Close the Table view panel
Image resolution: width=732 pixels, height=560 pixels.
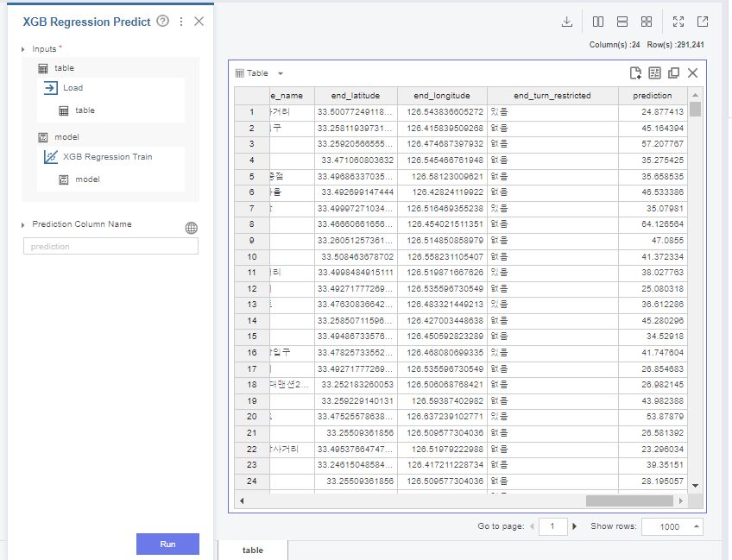pos(693,72)
